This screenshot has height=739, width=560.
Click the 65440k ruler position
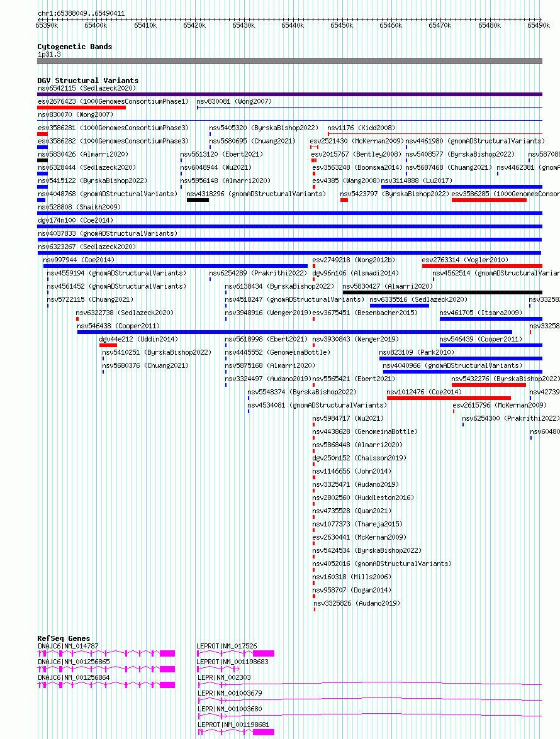click(x=293, y=25)
